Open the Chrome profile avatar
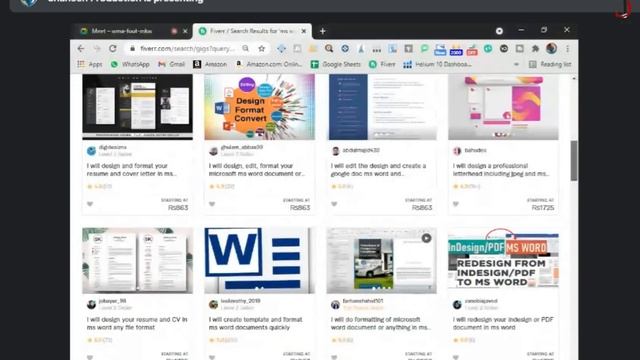This screenshot has height=360, width=640. [551, 48]
